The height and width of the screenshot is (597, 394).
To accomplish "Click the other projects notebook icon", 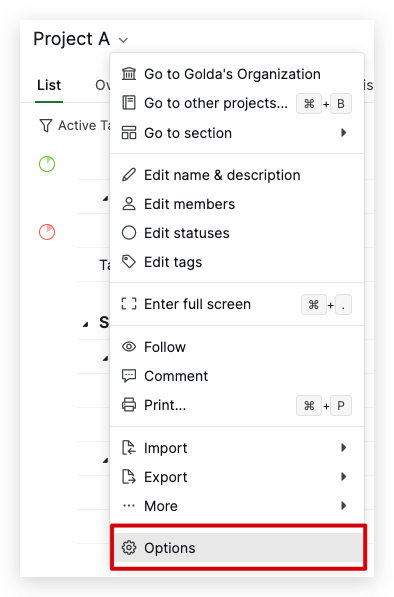I will pyautogui.click(x=129, y=103).
